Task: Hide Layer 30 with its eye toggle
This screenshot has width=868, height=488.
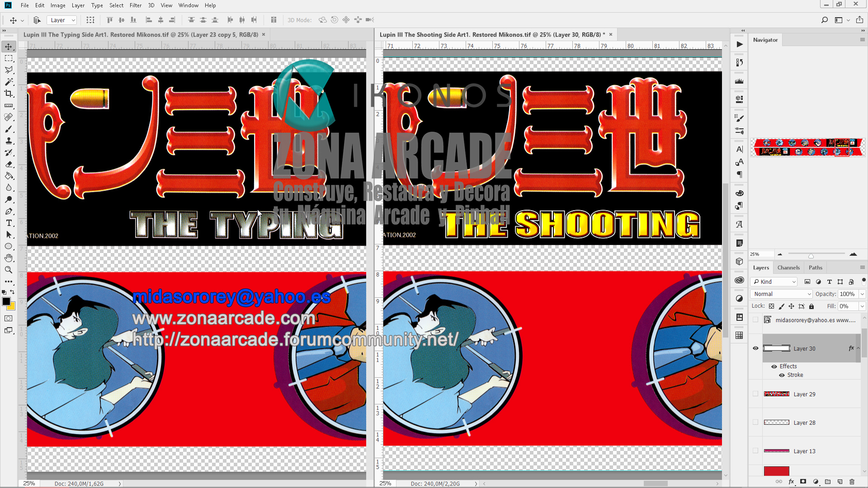Action: (755, 348)
